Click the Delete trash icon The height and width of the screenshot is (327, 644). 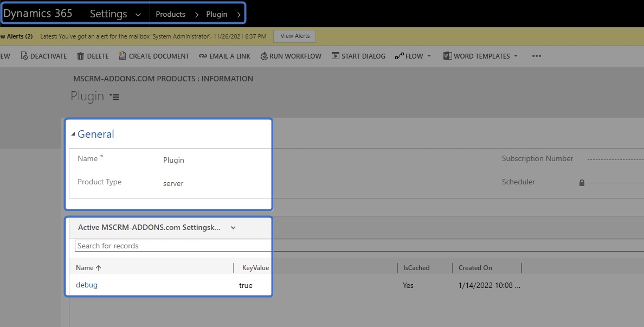tap(80, 56)
